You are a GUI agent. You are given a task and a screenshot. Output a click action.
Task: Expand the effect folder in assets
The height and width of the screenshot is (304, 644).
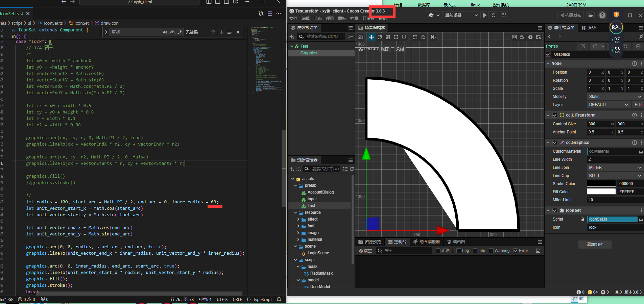tap(298, 219)
